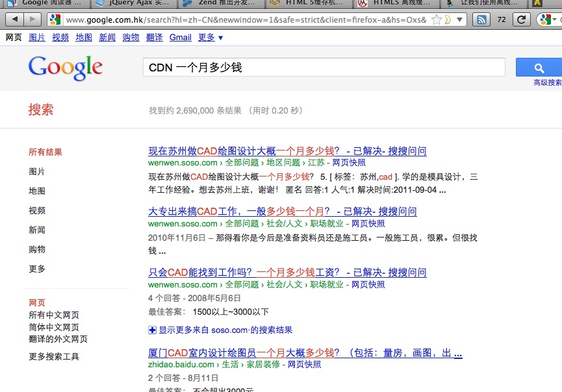This screenshot has height=392, width=562.
Task: Open result 现在苏州做CAD绘图设计大概一个月多少钱
Action: click(x=287, y=151)
